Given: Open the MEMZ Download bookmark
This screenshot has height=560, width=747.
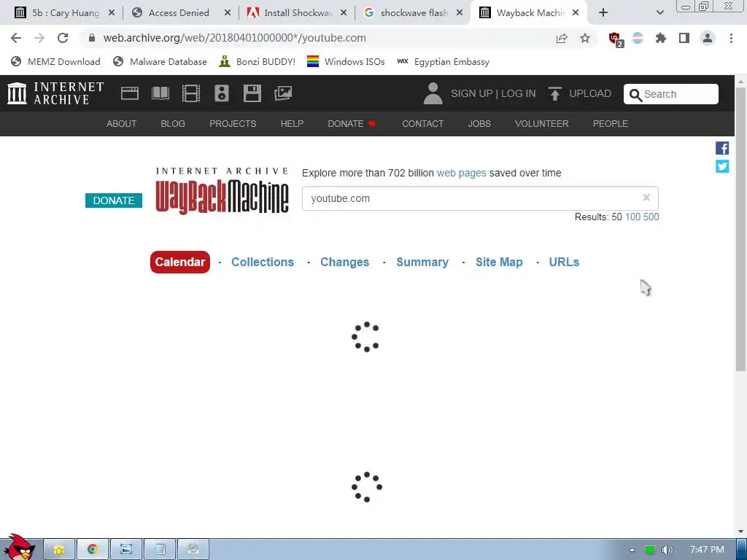Looking at the screenshot, I should 55,61.
